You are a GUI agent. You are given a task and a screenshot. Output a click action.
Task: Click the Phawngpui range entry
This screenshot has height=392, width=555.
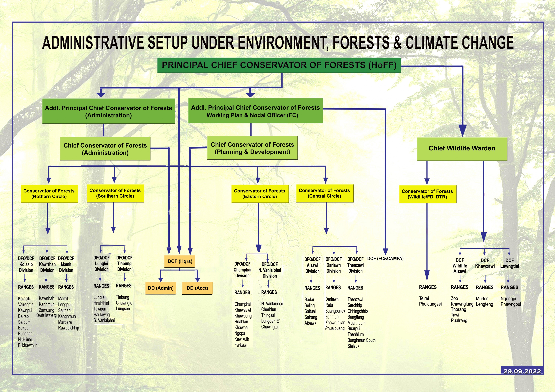click(511, 304)
